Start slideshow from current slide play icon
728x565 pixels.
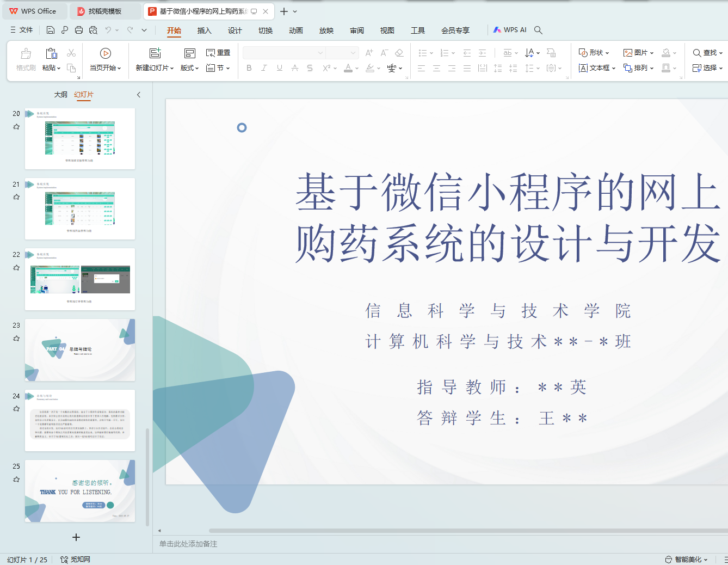106,53
